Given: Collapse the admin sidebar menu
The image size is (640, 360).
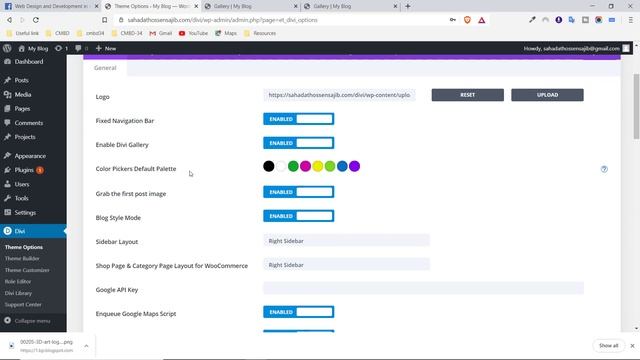Looking at the screenshot, I should (28, 321).
